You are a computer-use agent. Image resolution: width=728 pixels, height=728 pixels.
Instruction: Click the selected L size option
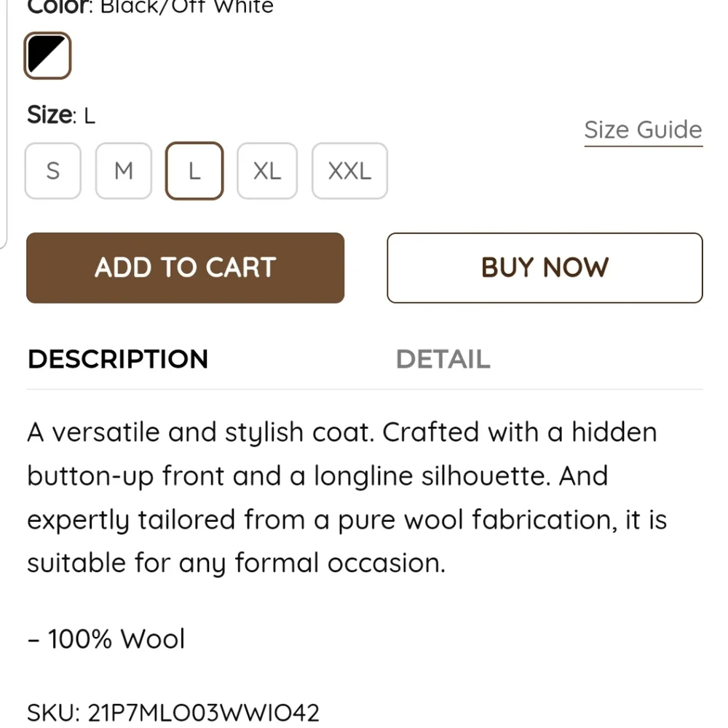[x=194, y=171]
